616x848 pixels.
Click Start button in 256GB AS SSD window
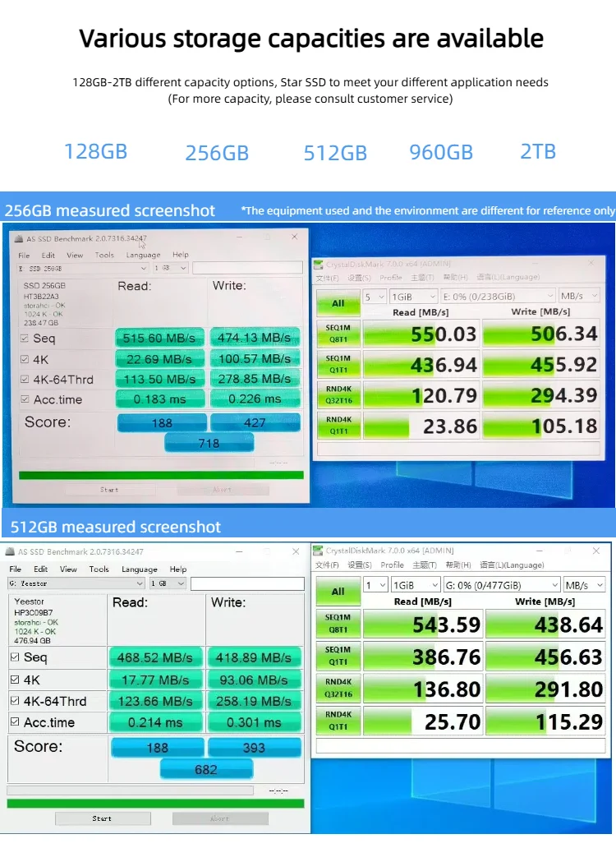click(x=109, y=490)
